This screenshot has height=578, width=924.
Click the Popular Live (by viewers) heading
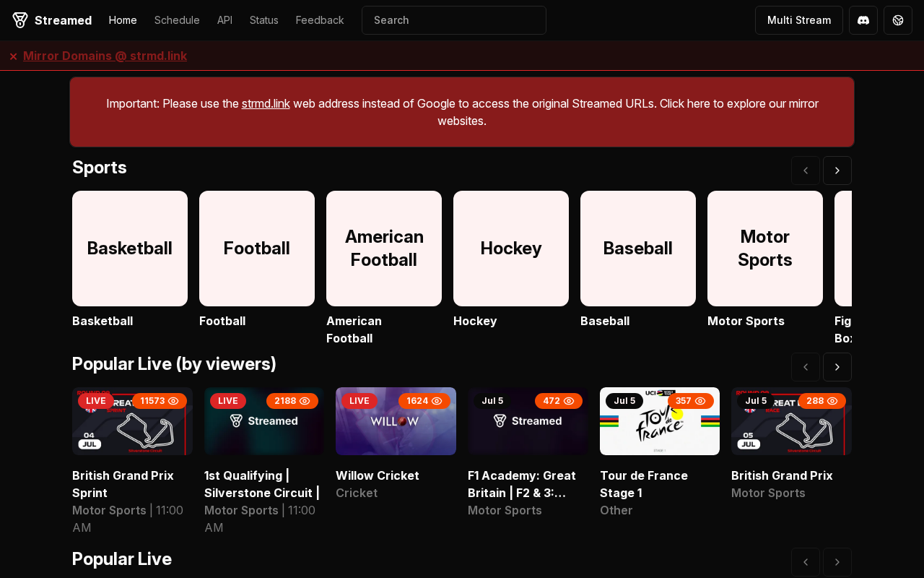pos(174,363)
